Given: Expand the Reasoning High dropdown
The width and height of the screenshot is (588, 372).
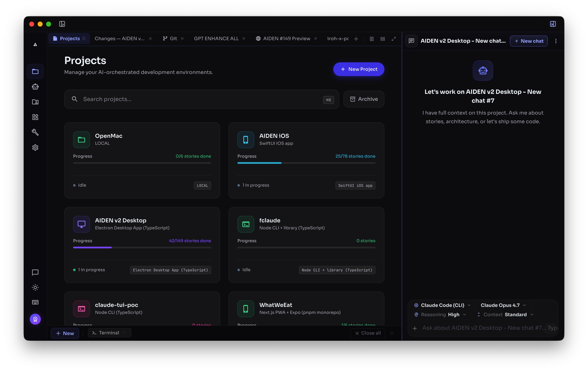Looking at the screenshot, I should pos(440,315).
